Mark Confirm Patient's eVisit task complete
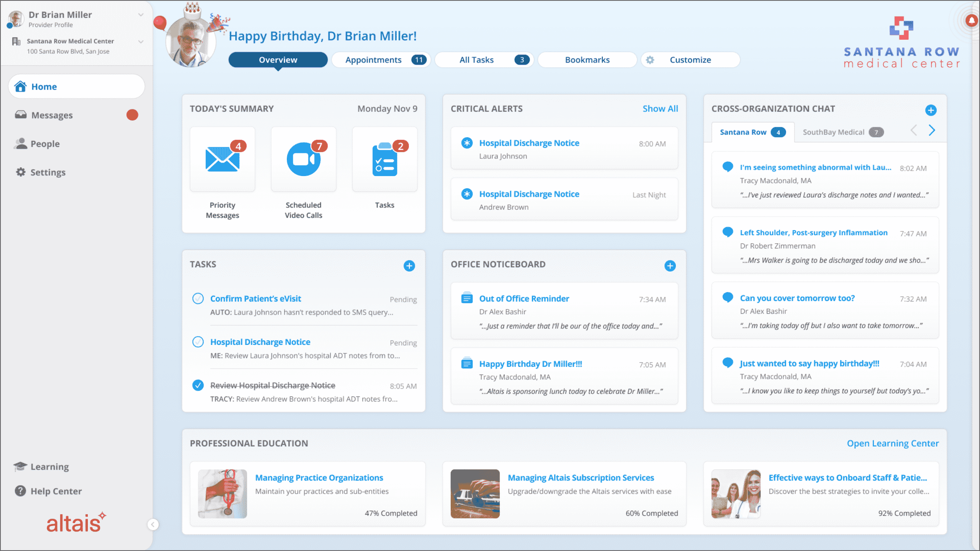Screen dimensions: 980x551 tap(198, 299)
